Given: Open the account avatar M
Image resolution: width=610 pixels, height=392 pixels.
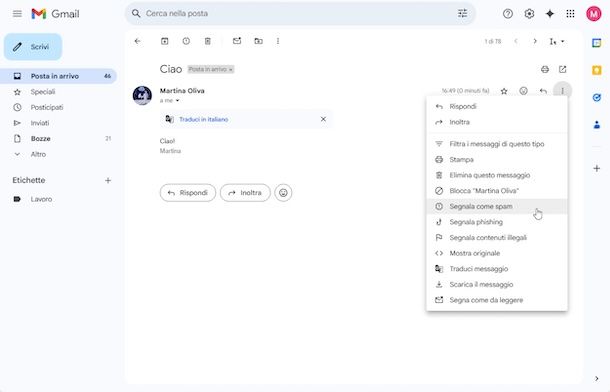Looking at the screenshot, I should [x=594, y=14].
